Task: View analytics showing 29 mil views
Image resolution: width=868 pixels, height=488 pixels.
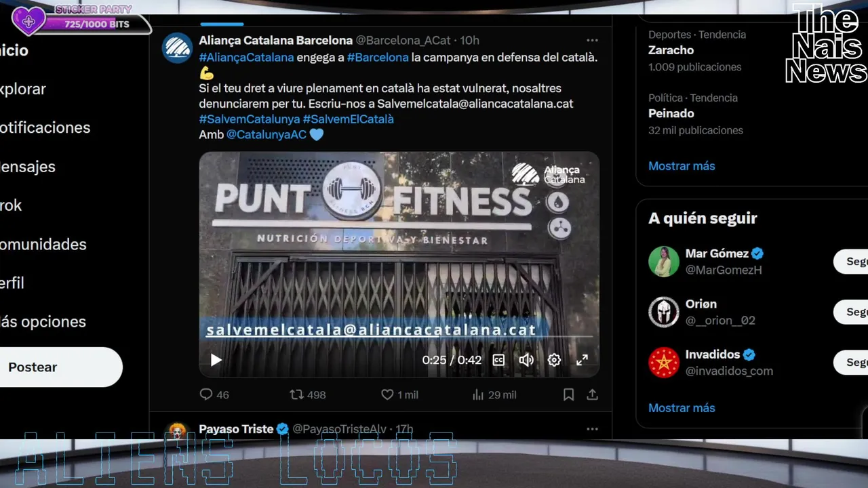Action: point(494,394)
